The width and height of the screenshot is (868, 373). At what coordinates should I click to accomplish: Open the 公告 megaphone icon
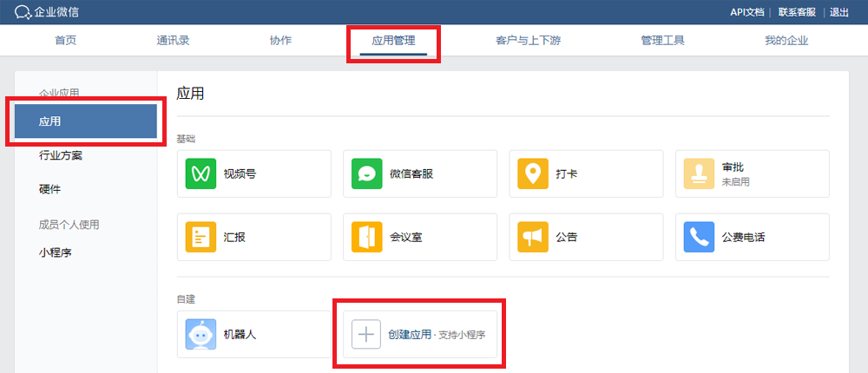(533, 237)
